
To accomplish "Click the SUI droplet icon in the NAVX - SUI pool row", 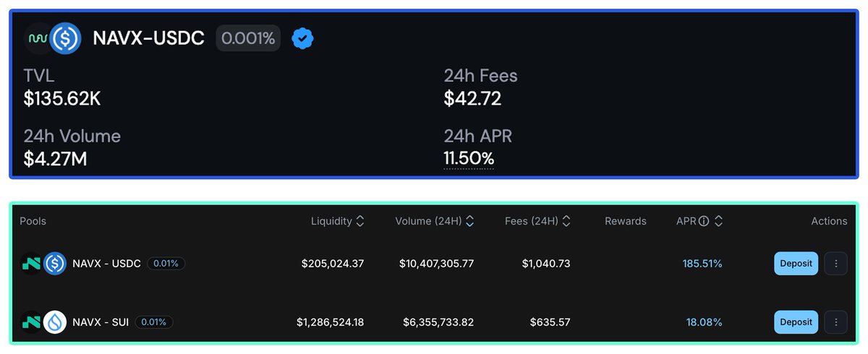I will pos(55,322).
